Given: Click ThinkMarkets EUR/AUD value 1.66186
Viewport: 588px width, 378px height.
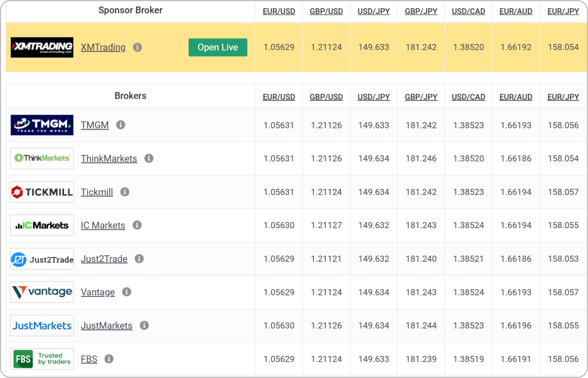Looking at the screenshot, I should pos(516,158).
